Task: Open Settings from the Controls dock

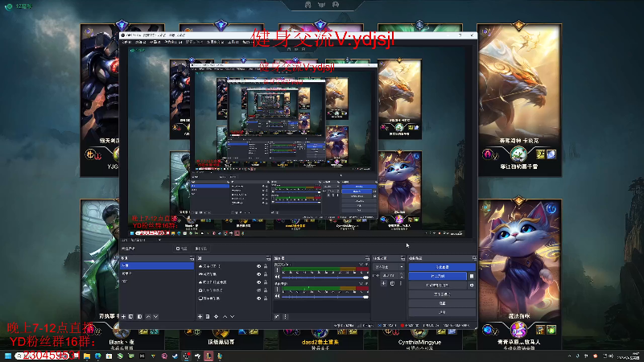Action: pos(442,303)
